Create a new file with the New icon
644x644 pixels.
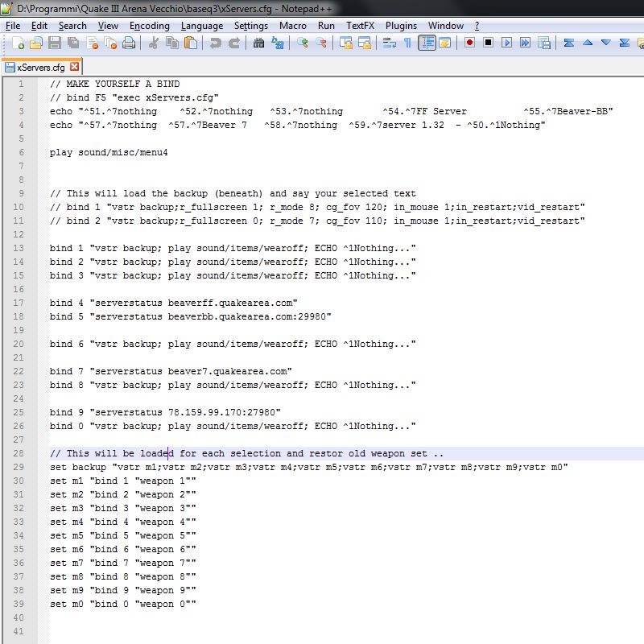click(x=18, y=43)
